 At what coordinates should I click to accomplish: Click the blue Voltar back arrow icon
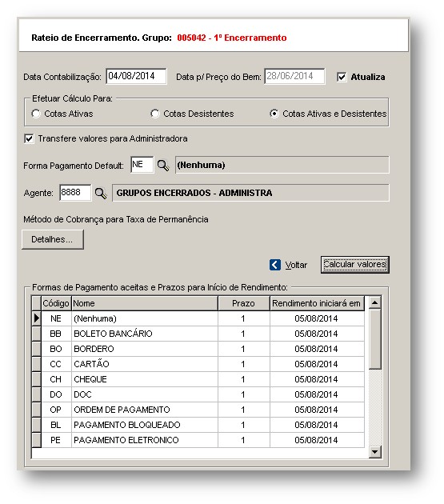pyautogui.click(x=275, y=265)
